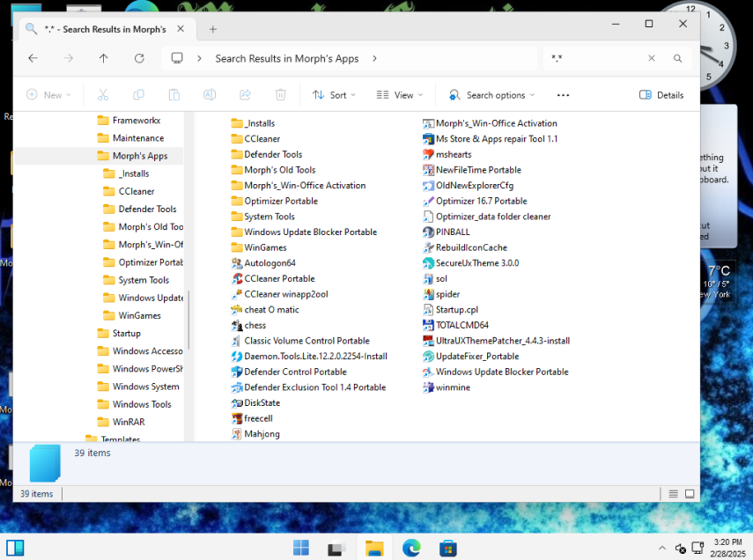The height and width of the screenshot is (560, 753).
Task: Open the See more ellipsis menu
Action: [x=563, y=95]
